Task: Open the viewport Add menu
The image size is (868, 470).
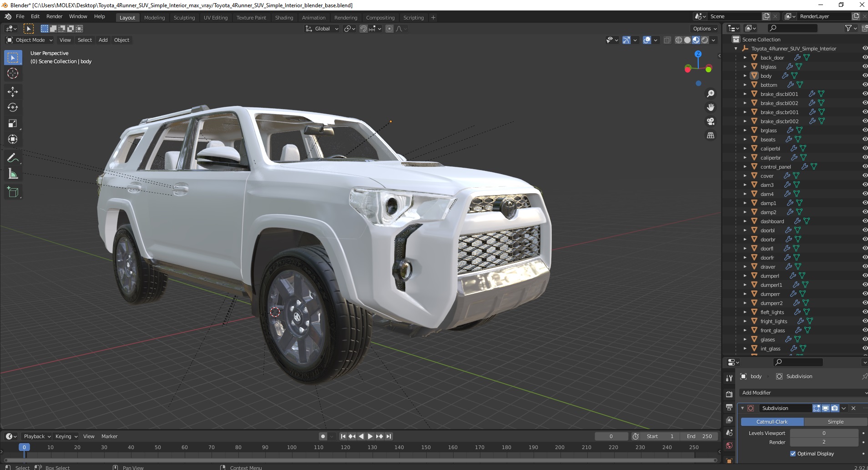Action: click(x=103, y=40)
